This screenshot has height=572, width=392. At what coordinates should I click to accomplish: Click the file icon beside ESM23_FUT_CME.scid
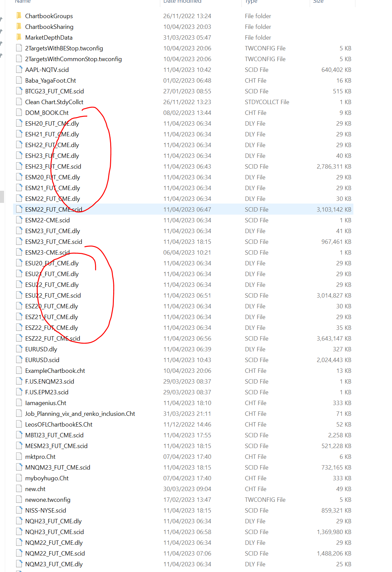19,241
